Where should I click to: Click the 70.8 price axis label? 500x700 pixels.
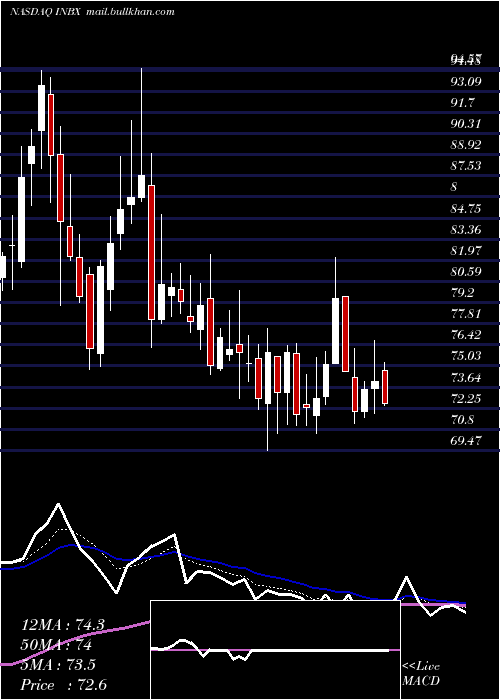coord(463,420)
